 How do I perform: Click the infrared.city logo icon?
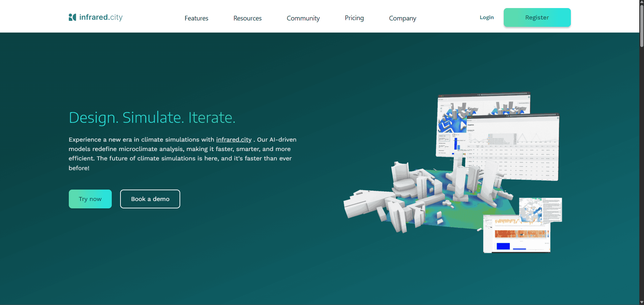tap(72, 17)
